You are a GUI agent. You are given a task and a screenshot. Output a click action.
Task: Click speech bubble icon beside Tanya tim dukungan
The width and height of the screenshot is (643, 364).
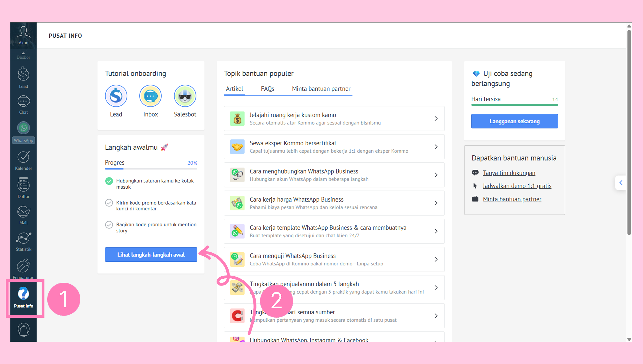click(x=475, y=173)
